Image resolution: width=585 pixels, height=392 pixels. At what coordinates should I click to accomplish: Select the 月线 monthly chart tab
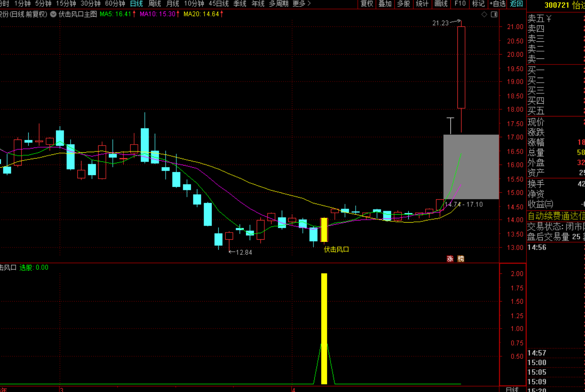[x=173, y=4]
